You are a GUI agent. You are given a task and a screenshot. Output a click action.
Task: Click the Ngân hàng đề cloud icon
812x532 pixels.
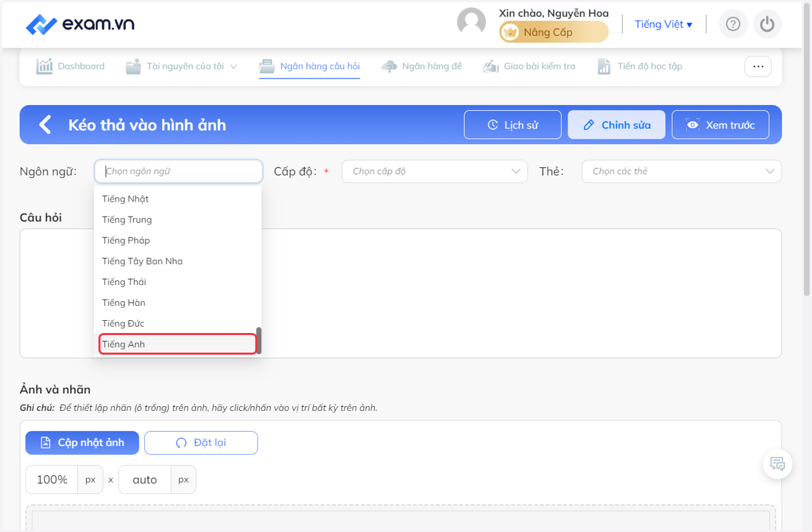coord(389,66)
